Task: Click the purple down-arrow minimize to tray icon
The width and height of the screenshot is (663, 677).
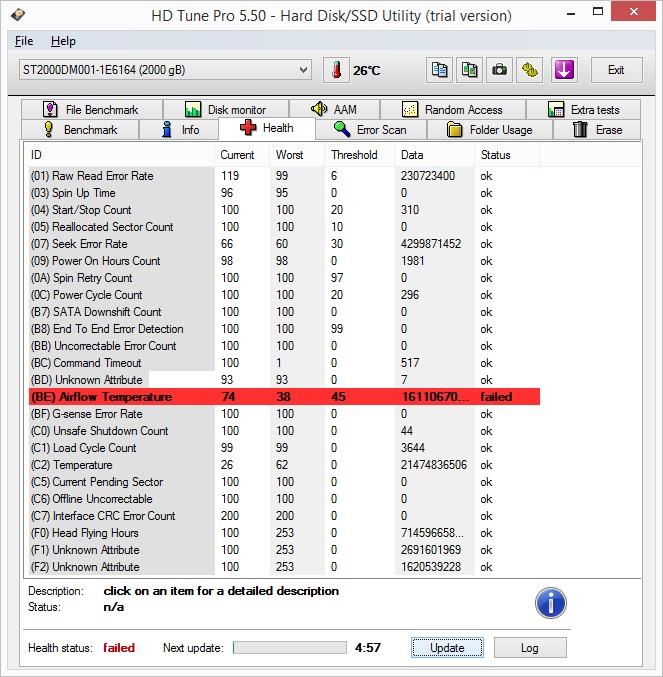Action: (564, 70)
